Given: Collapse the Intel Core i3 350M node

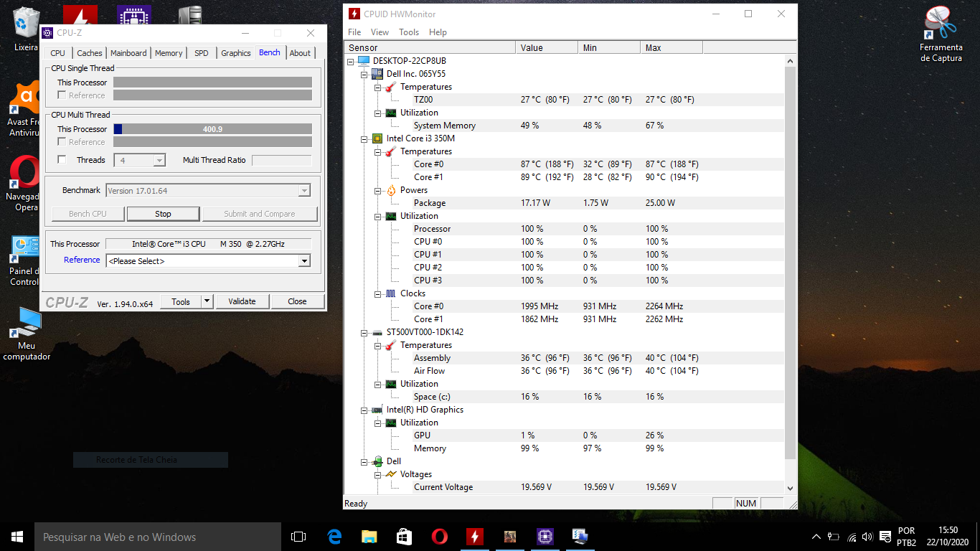Looking at the screenshot, I should (364, 138).
